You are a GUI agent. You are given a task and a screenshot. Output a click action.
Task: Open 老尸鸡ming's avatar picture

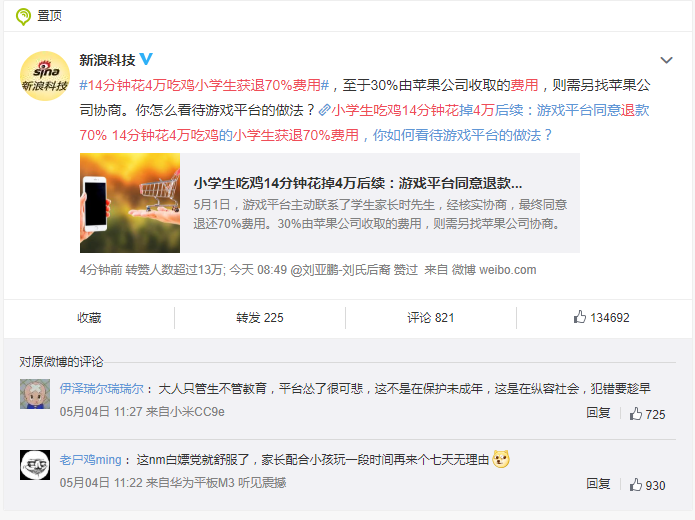click(x=35, y=465)
